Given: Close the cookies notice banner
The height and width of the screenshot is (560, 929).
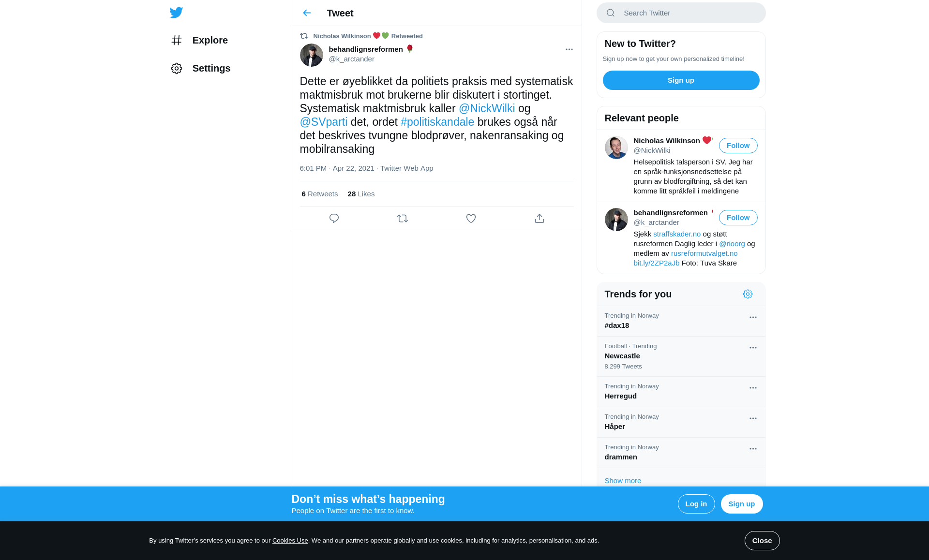Looking at the screenshot, I should click(762, 541).
